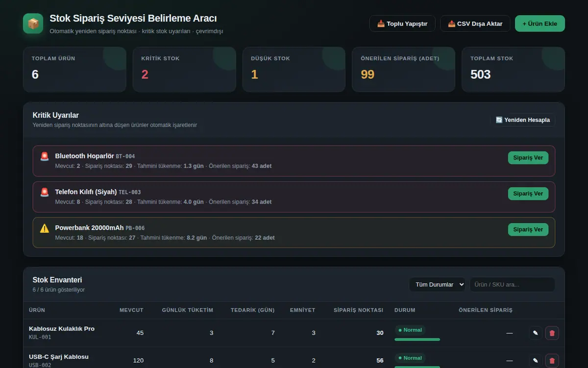588x368 pixels.
Task: Click the warning triangle beside Powerbank 20000mAh
Action: [x=45, y=228]
